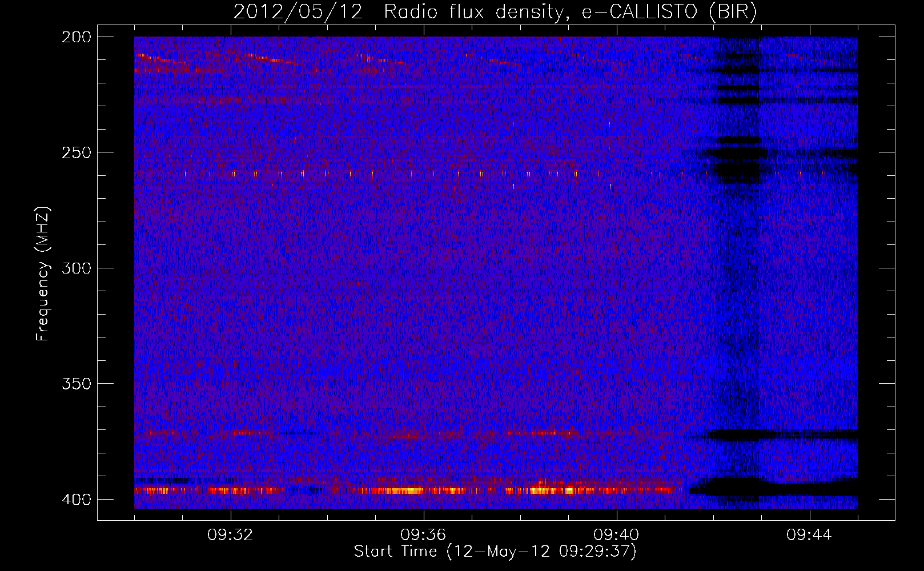Click the 250 frequency tick label
This screenshot has height=571, width=924.
tap(77, 152)
